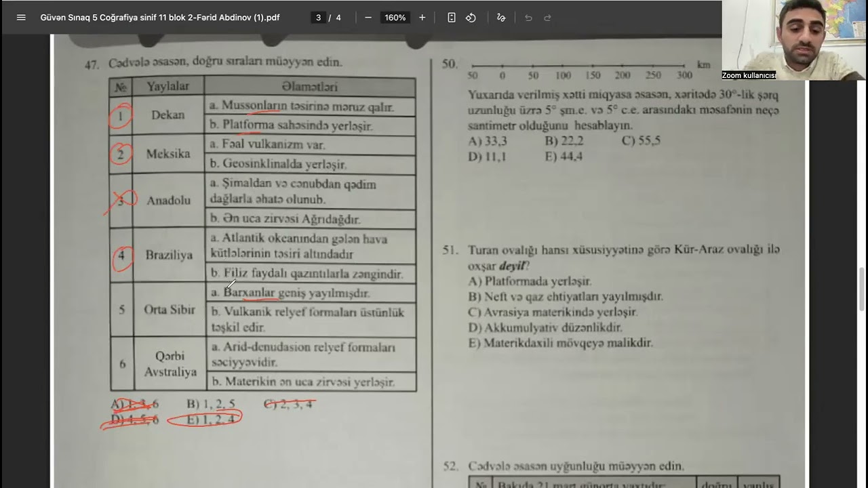Click the 'Zoom kullanıcısı' name label
The width and height of the screenshot is (868, 488).
click(749, 75)
